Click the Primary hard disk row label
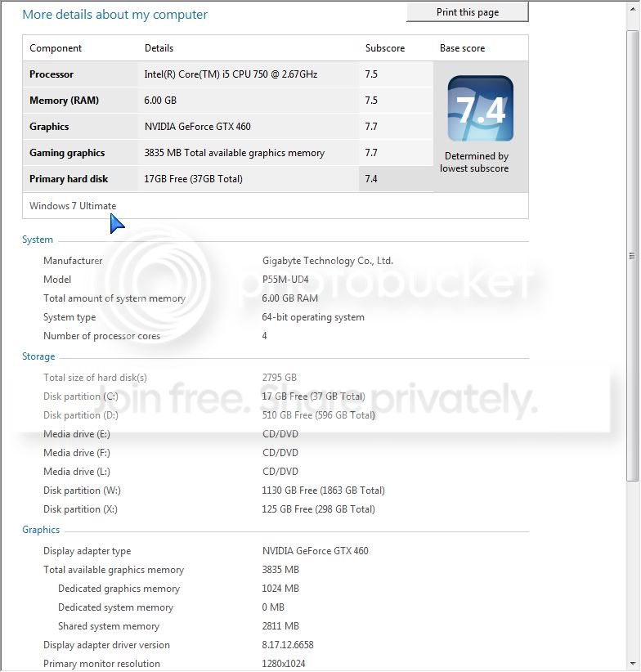Screen dimensions: 641x672 [69, 179]
